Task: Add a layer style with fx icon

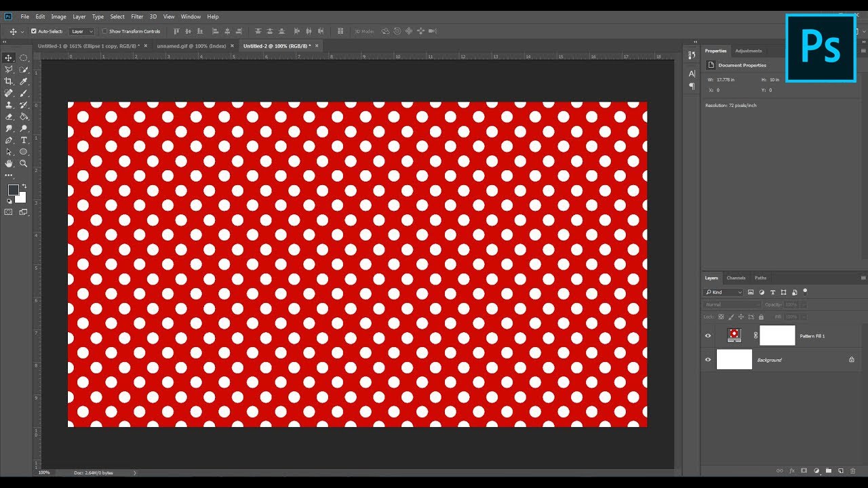Action: [x=791, y=470]
